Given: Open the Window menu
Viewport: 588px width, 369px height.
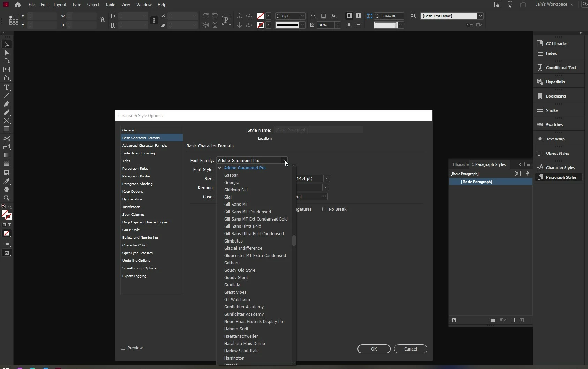Looking at the screenshot, I should [x=144, y=5].
